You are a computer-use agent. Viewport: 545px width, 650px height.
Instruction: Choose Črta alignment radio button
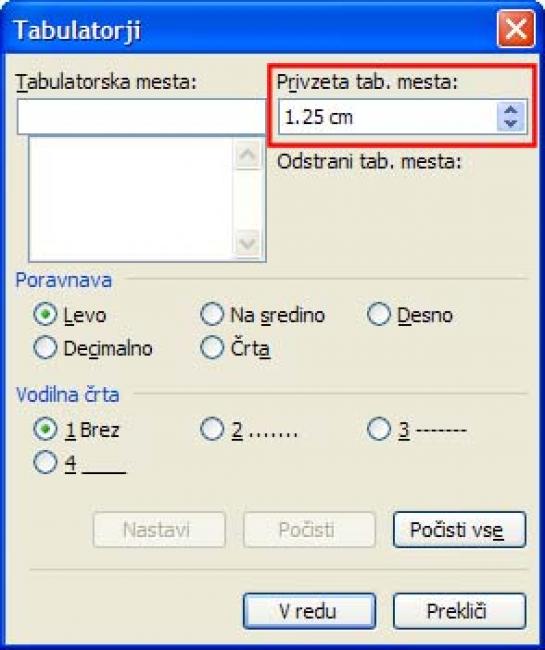pos(212,347)
